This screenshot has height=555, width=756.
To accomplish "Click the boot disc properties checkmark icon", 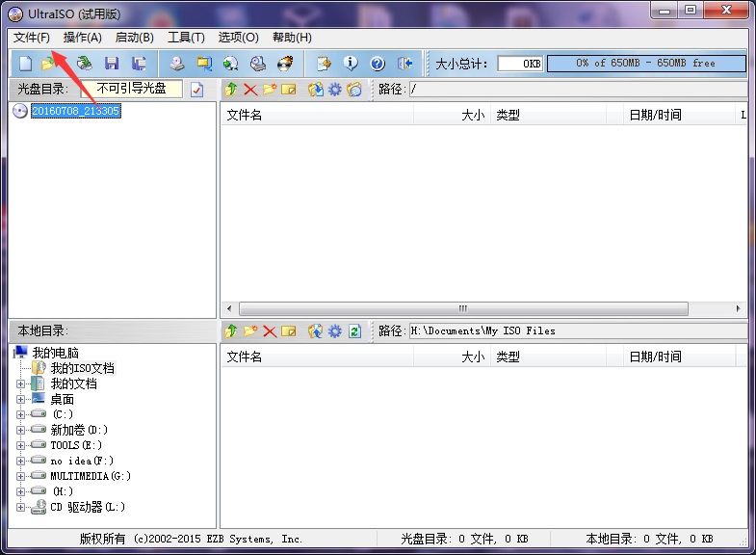I will point(196,90).
